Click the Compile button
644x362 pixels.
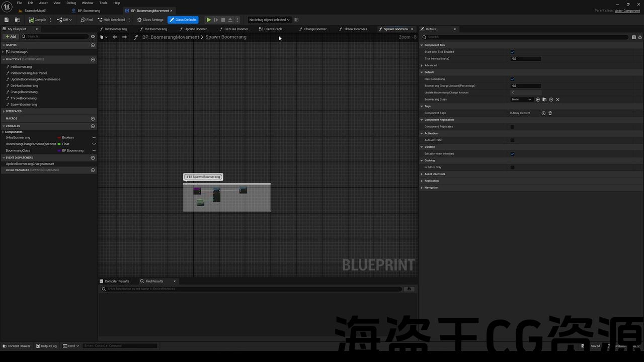pyautogui.click(x=38, y=20)
